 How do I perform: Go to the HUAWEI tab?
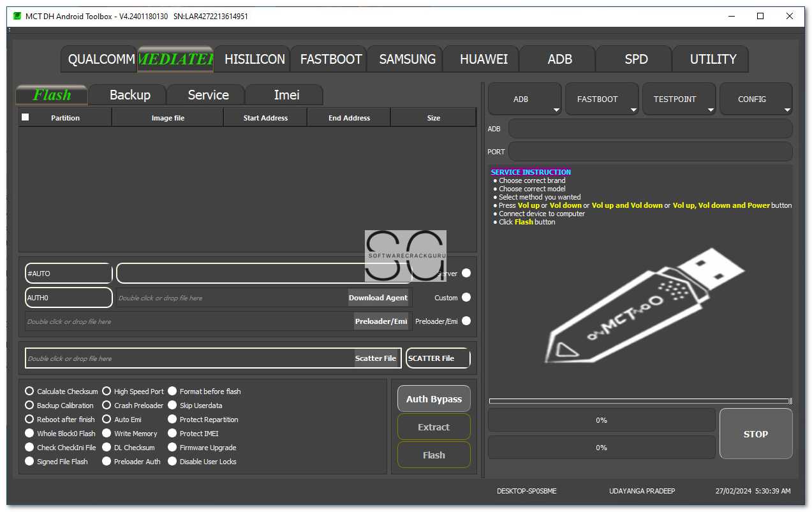pyautogui.click(x=482, y=59)
